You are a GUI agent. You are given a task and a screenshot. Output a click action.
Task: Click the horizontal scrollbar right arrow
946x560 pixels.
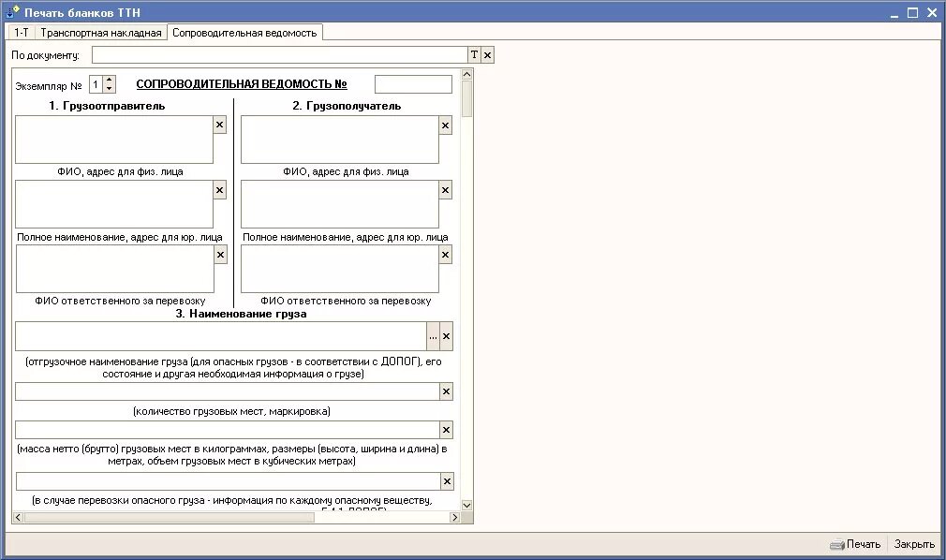455,517
